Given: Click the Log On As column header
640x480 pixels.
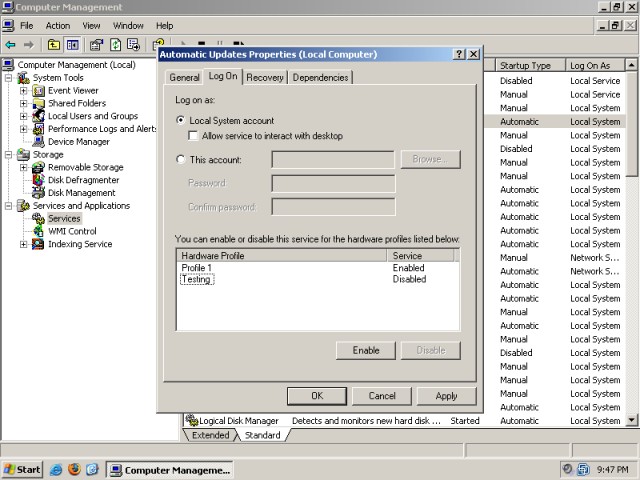Looking at the screenshot, I should point(595,66).
